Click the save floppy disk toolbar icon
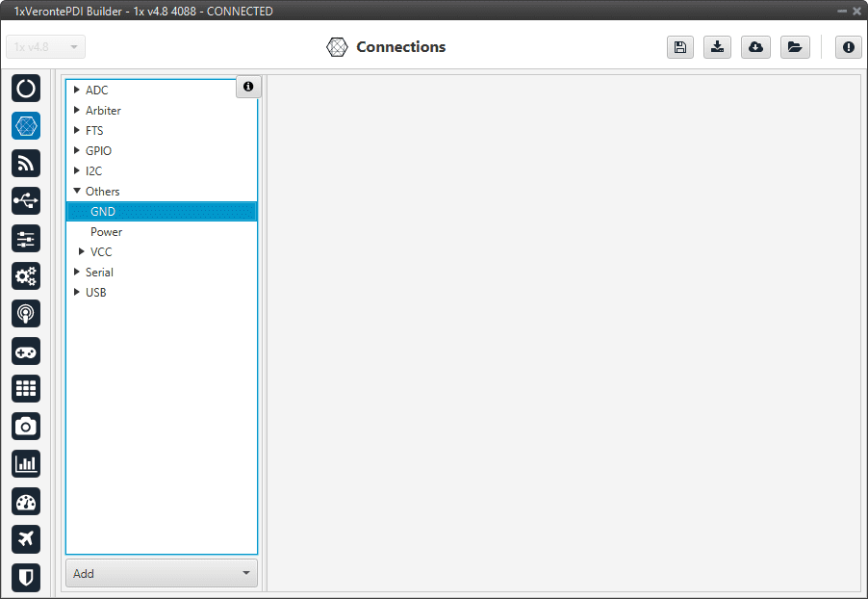The width and height of the screenshot is (868, 599). [x=680, y=47]
